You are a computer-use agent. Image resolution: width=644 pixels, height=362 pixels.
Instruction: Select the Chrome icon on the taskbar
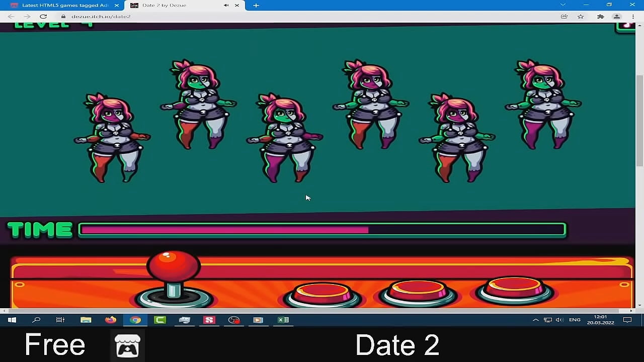pos(134,320)
